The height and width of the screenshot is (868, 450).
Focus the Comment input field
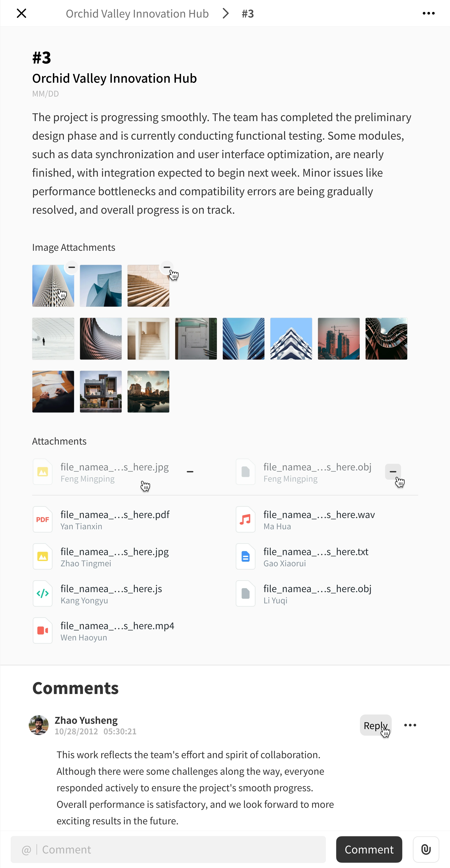pos(168,849)
